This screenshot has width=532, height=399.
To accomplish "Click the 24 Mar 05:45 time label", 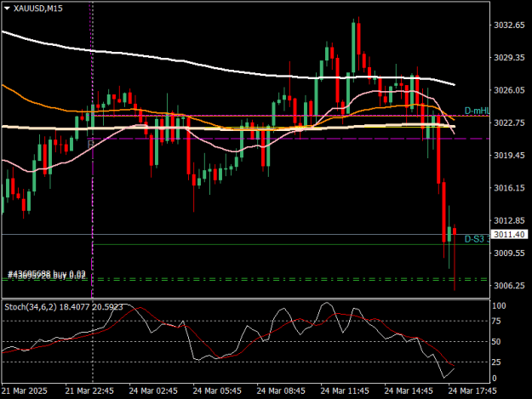I will tap(217, 390).
